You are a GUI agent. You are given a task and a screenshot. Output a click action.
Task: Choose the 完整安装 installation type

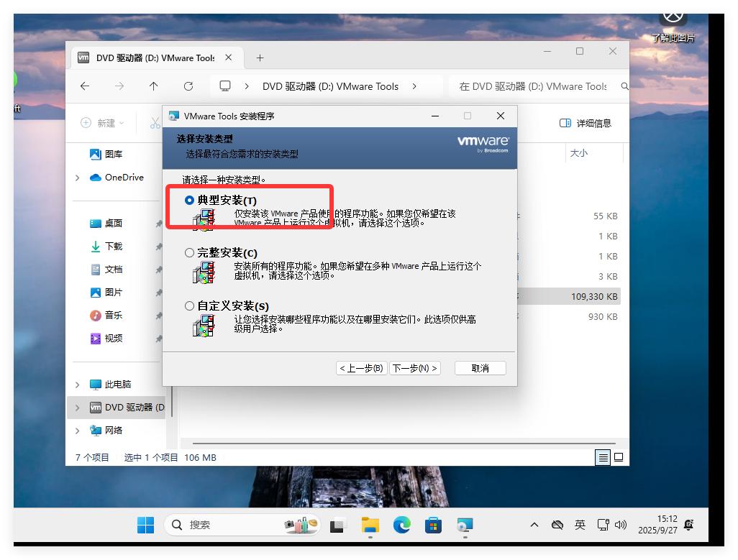point(188,253)
